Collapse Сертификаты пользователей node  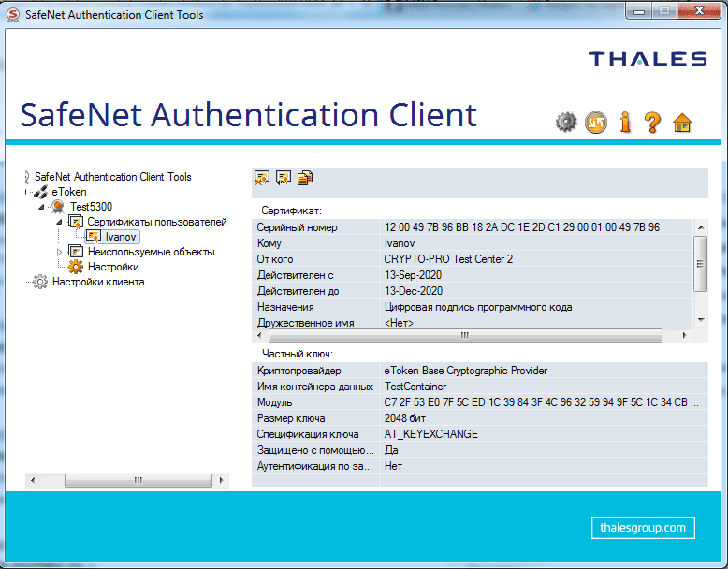pyautogui.click(x=59, y=222)
